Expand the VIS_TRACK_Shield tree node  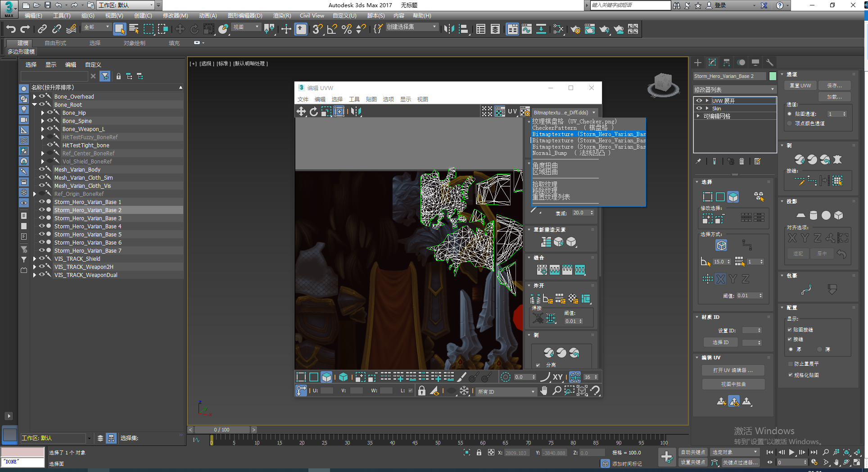pos(34,259)
